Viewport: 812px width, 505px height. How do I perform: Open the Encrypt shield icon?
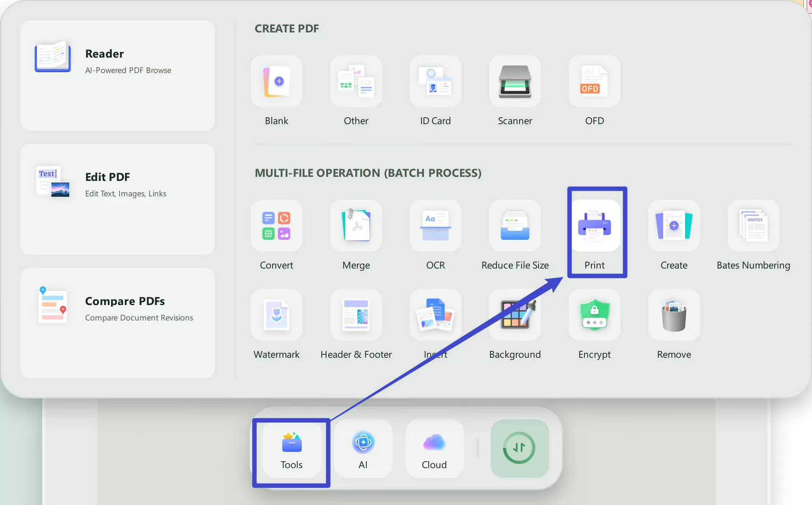pos(594,315)
